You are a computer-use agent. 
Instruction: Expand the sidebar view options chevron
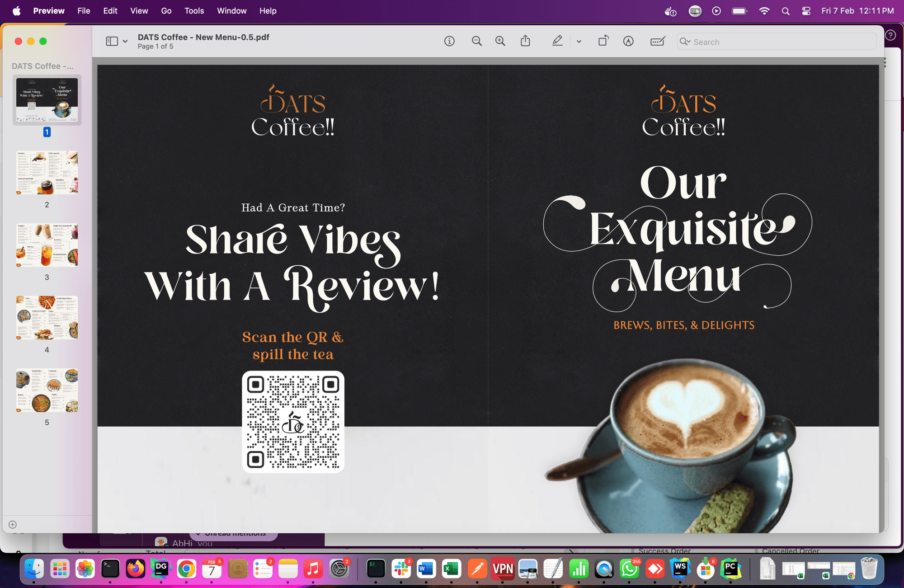point(125,42)
